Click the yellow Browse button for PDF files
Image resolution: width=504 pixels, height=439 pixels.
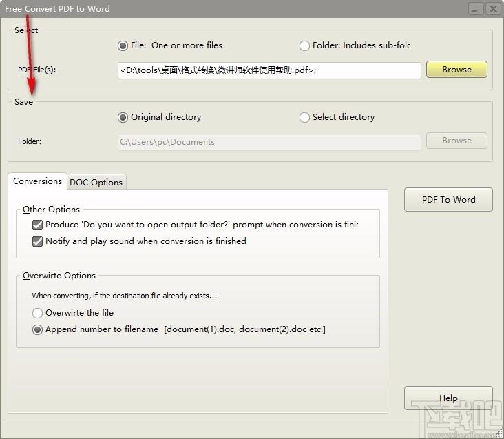(456, 70)
